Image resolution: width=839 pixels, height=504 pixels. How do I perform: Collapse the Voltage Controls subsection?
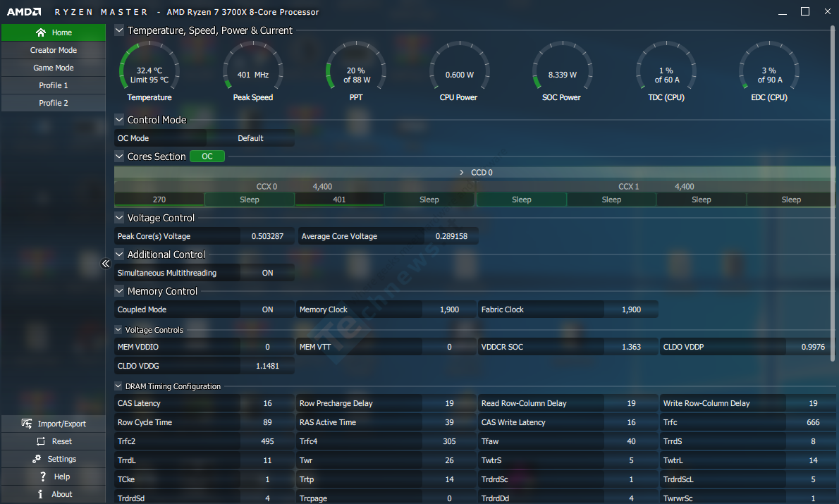[118, 330]
